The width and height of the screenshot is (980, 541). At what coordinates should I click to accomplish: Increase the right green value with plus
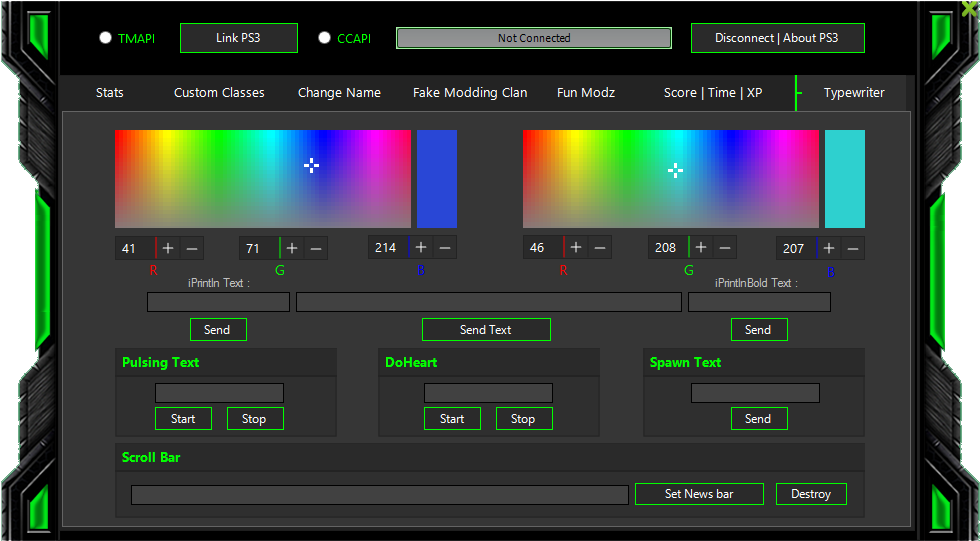(701, 248)
